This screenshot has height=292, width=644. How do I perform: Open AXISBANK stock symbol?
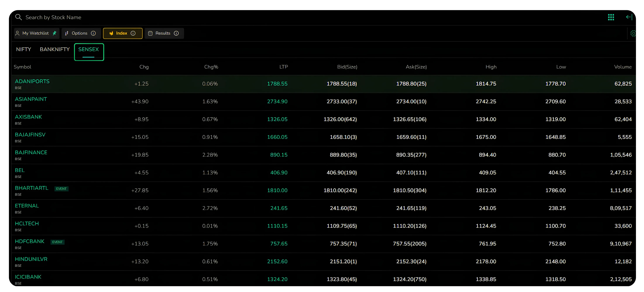28,117
